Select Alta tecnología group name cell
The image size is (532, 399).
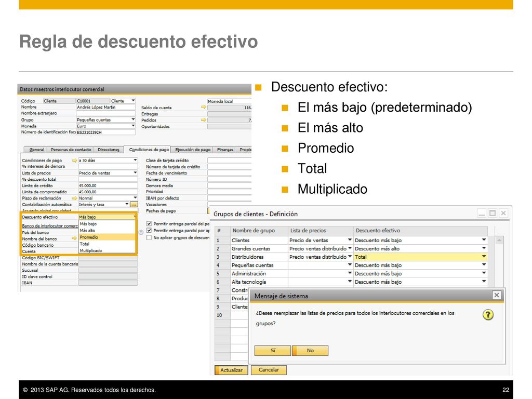[x=259, y=282]
